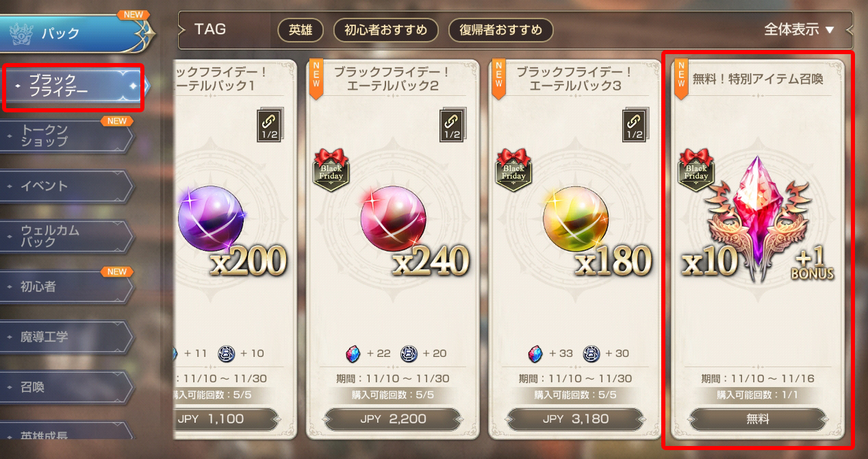
Task: Buy pack for JPY 3,180
Action: [576, 419]
